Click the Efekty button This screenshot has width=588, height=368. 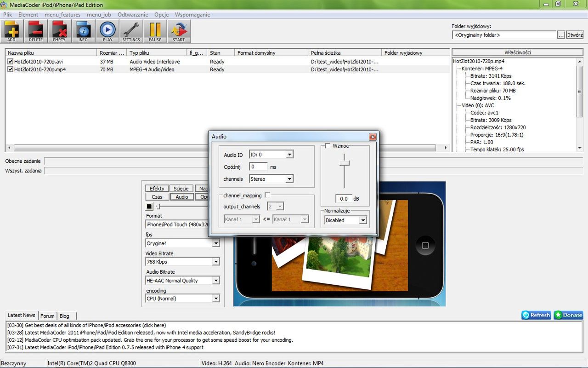[157, 189]
